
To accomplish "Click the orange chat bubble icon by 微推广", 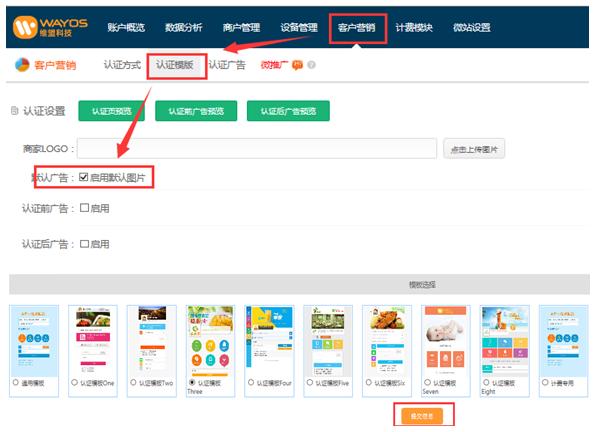I will [297, 65].
